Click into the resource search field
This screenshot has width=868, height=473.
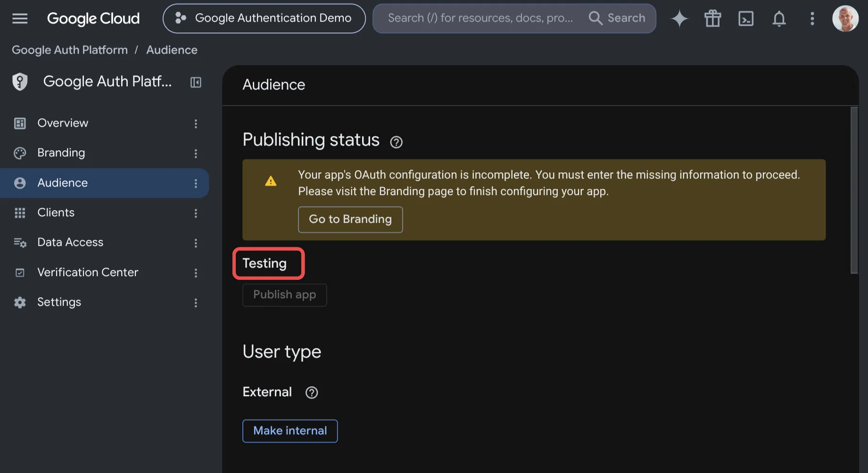480,18
